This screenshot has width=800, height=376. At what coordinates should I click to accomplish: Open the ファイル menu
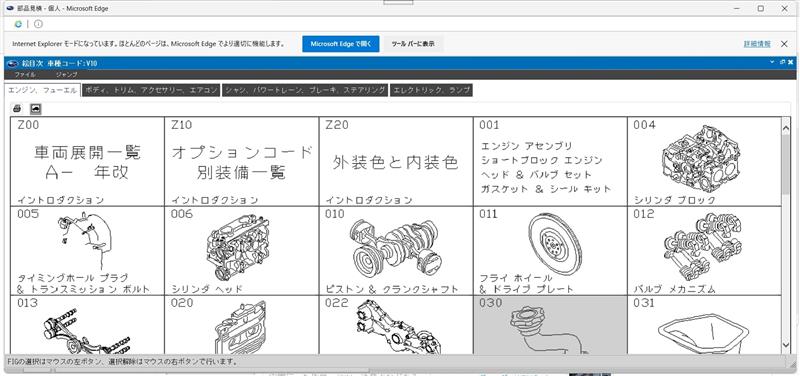(x=25, y=74)
